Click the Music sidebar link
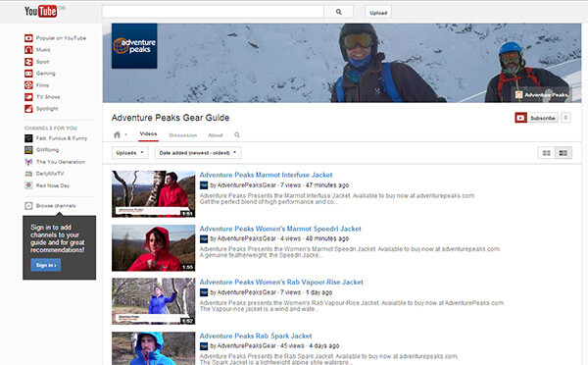This screenshot has width=588, height=365. (43, 50)
